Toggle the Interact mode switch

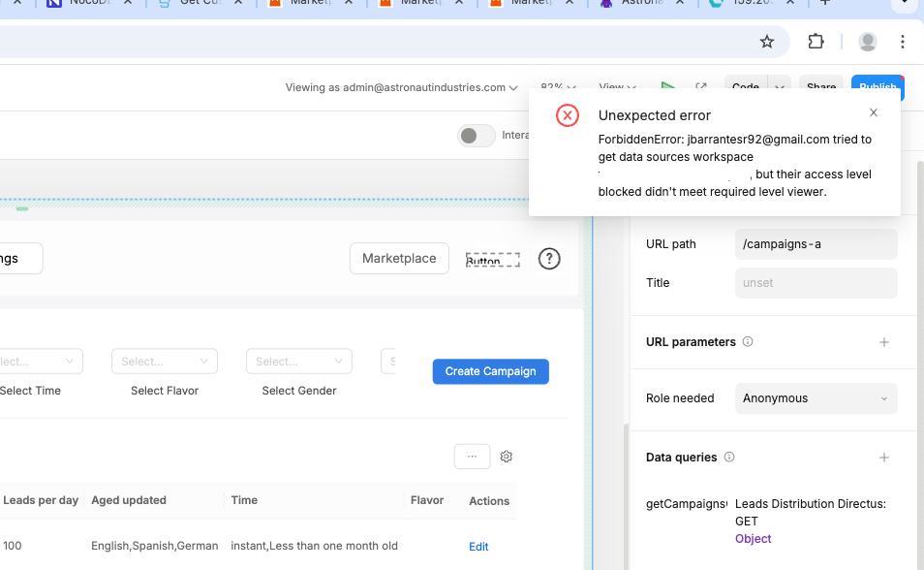click(476, 136)
